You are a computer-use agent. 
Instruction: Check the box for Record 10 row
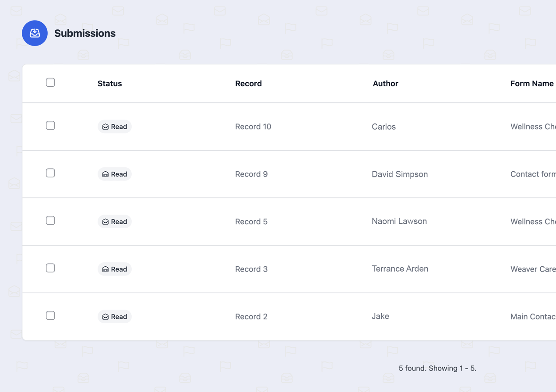coord(50,126)
